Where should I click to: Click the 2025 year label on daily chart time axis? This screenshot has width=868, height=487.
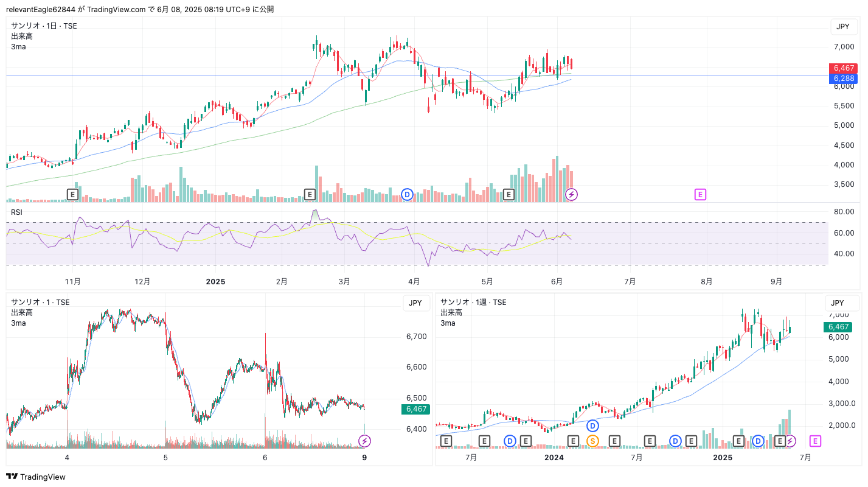(x=215, y=282)
